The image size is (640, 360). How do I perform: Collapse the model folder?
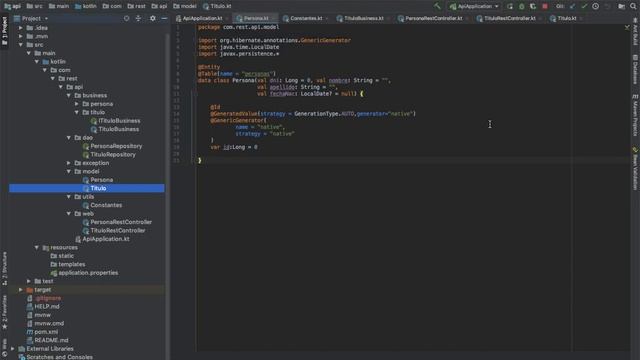coord(69,171)
